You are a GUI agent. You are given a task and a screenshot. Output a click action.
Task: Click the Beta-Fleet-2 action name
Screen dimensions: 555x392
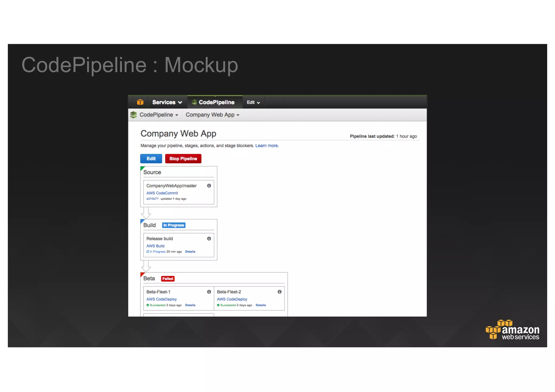229,292
